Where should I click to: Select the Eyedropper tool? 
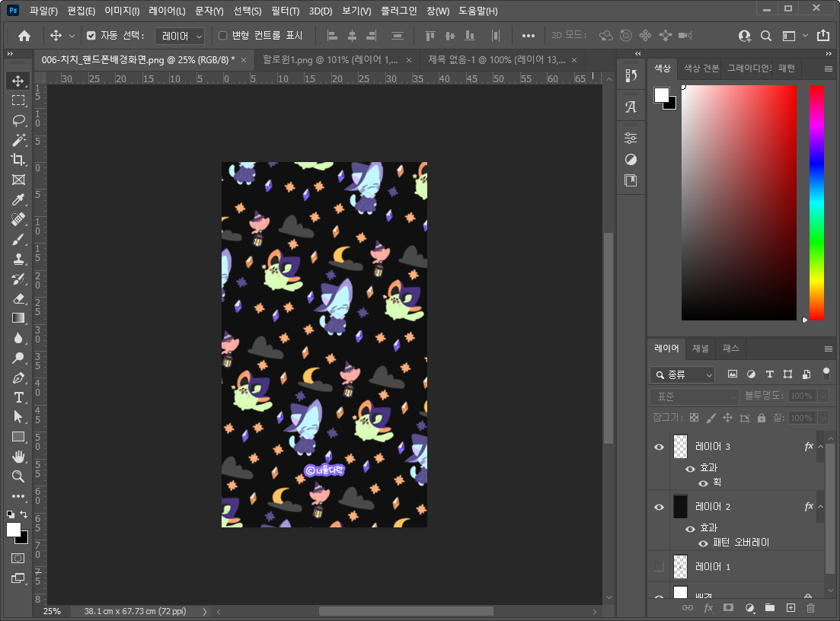coord(18,199)
